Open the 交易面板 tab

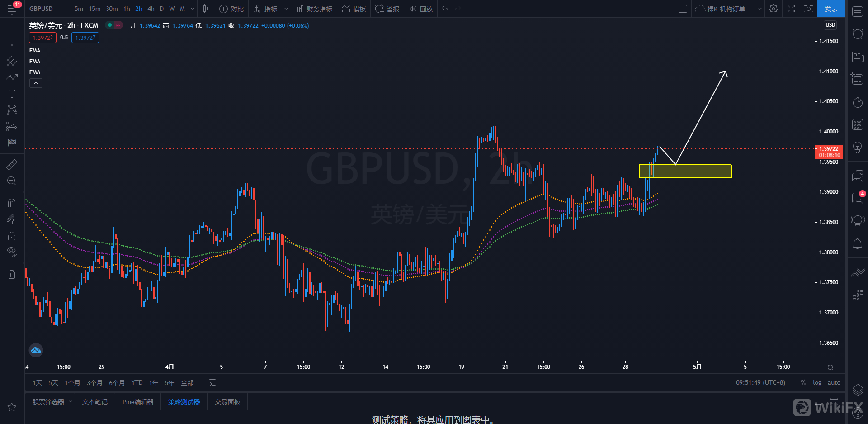[227, 402]
